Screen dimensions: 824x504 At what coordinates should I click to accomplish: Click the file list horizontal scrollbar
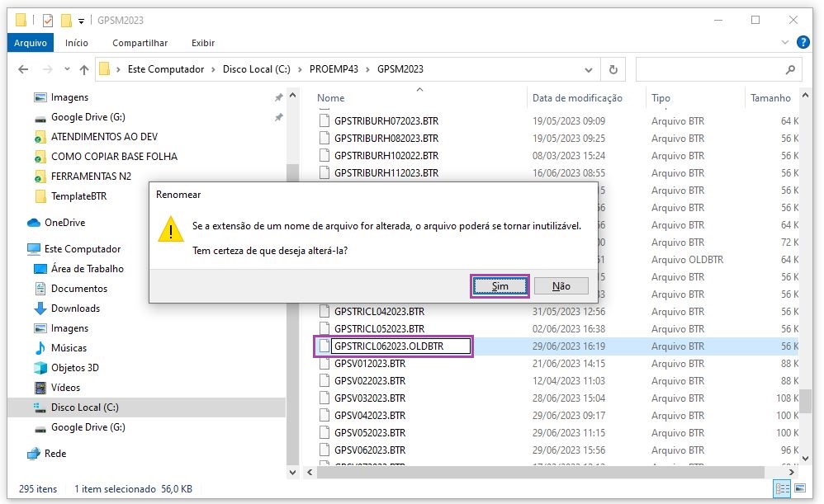point(540,473)
